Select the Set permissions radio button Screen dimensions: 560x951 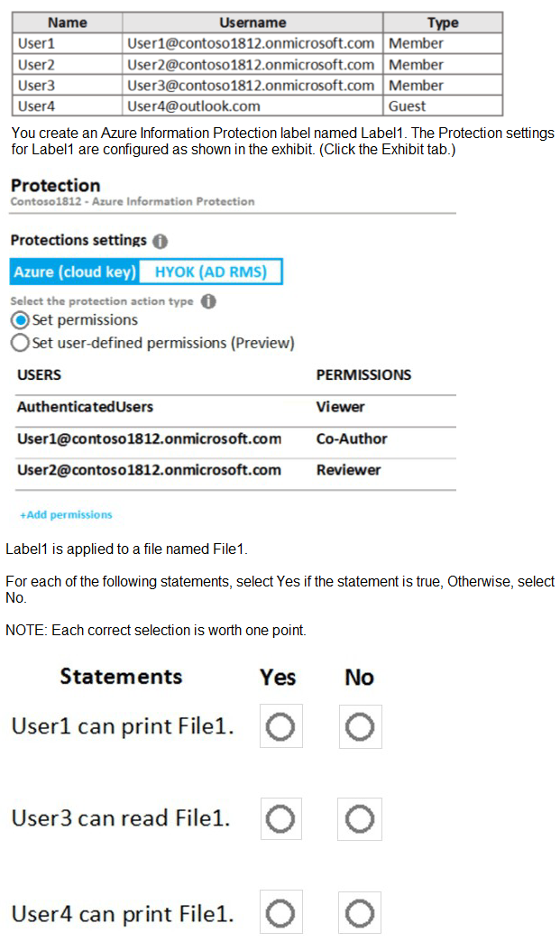(x=20, y=320)
